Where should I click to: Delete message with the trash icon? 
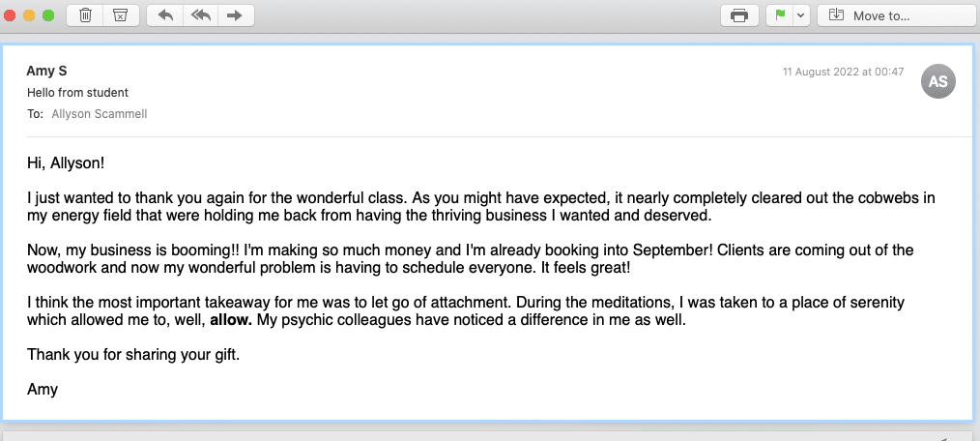point(86,15)
